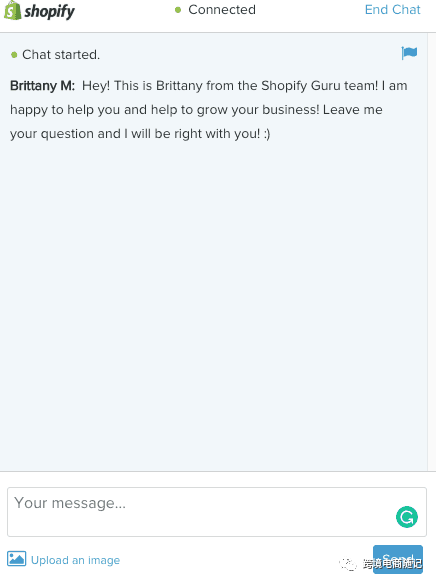Click the picture icon beside Upload an image

16,559
